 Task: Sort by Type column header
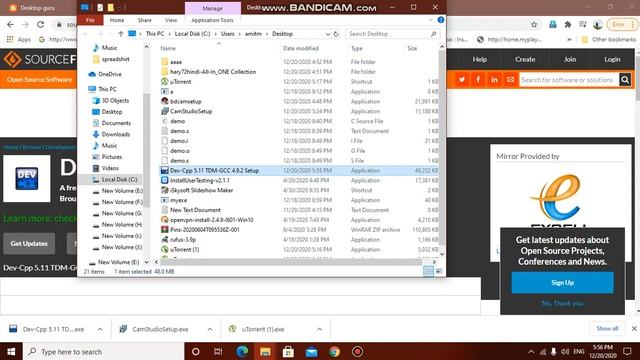pos(357,48)
